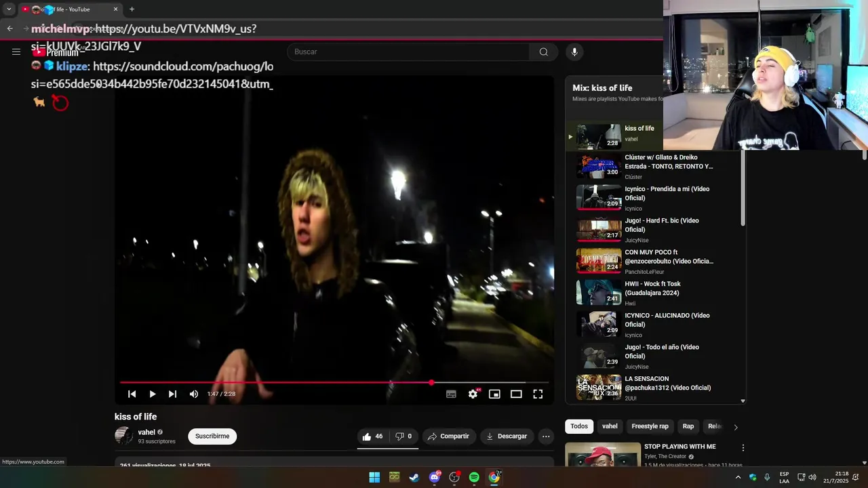Close the kiss of life YouTube tab
This screenshot has width=868, height=488.
tap(115, 9)
